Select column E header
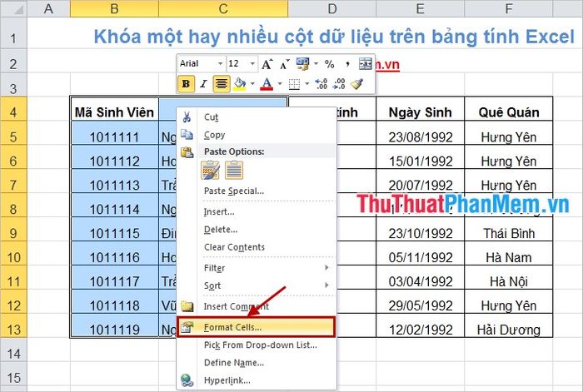Image resolution: width=583 pixels, height=392 pixels. [420, 8]
